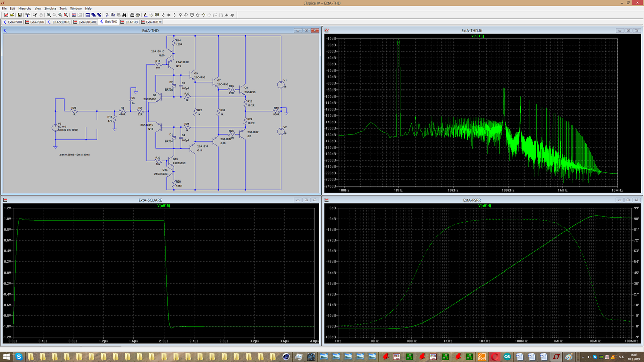
Task: Click the Windows Start button
Action: [x=5, y=357]
